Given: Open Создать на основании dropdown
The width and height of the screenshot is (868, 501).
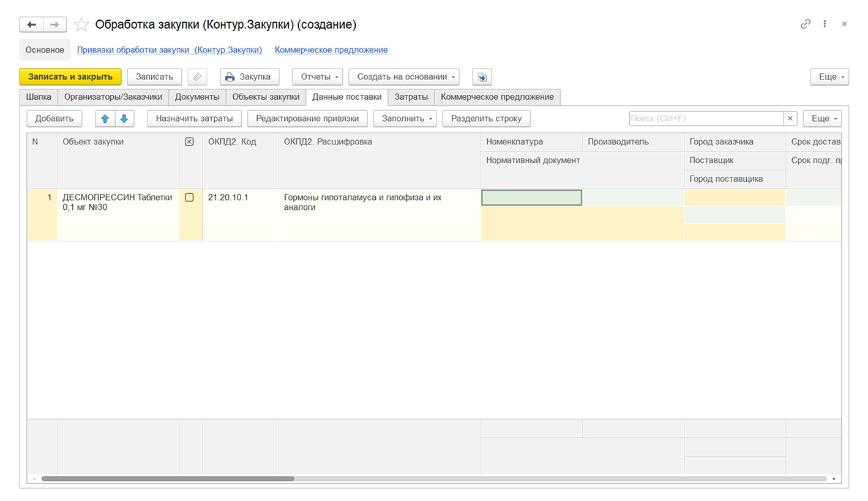Looking at the screenshot, I should (x=404, y=77).
